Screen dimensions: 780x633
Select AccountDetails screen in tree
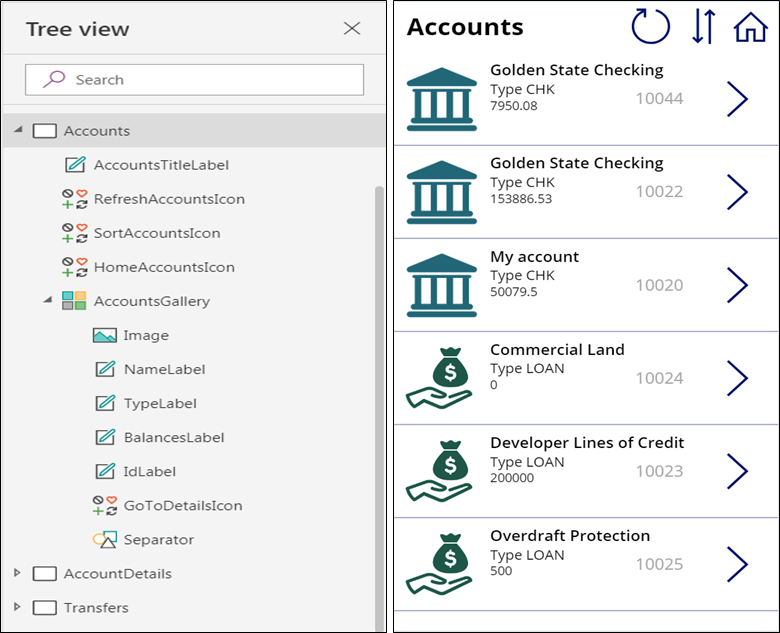(117, 574)
